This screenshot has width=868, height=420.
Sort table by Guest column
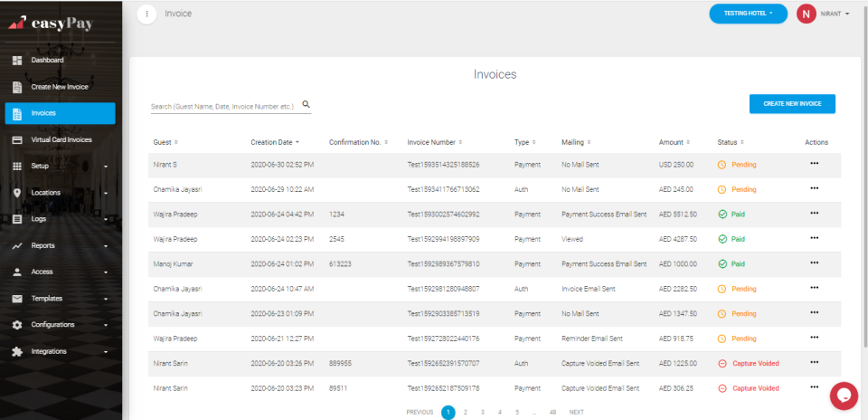coord(165,142)
